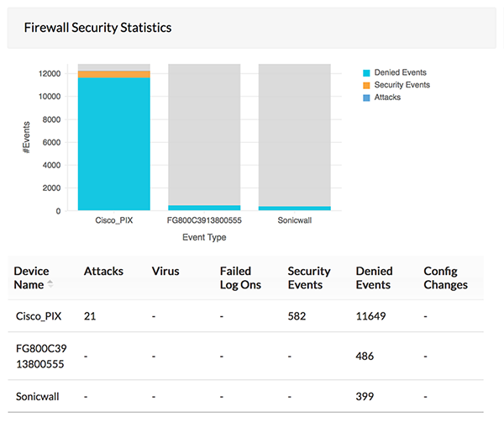This screenshot has height=423, width=504.
Task: Click the orange segment atop the Cisco_PIX bar
Action: tap(113, 75)
